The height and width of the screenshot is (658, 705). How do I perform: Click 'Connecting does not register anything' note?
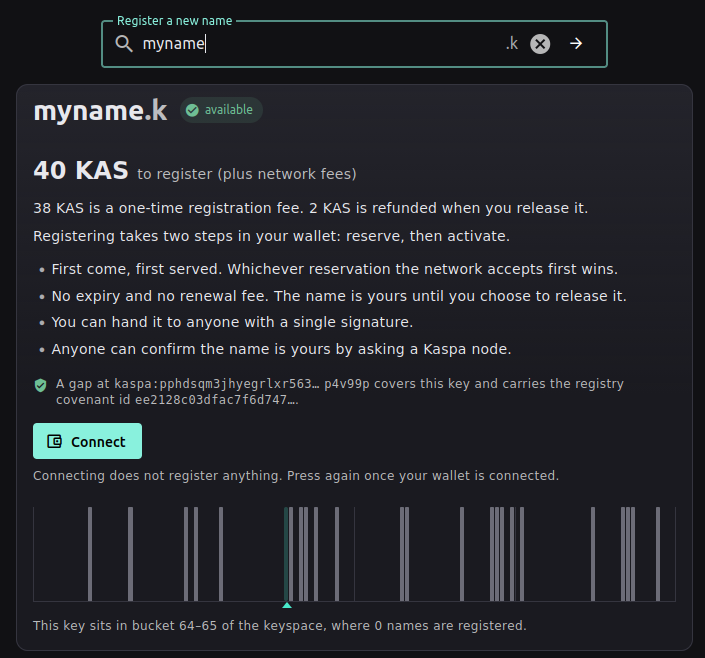296,476
